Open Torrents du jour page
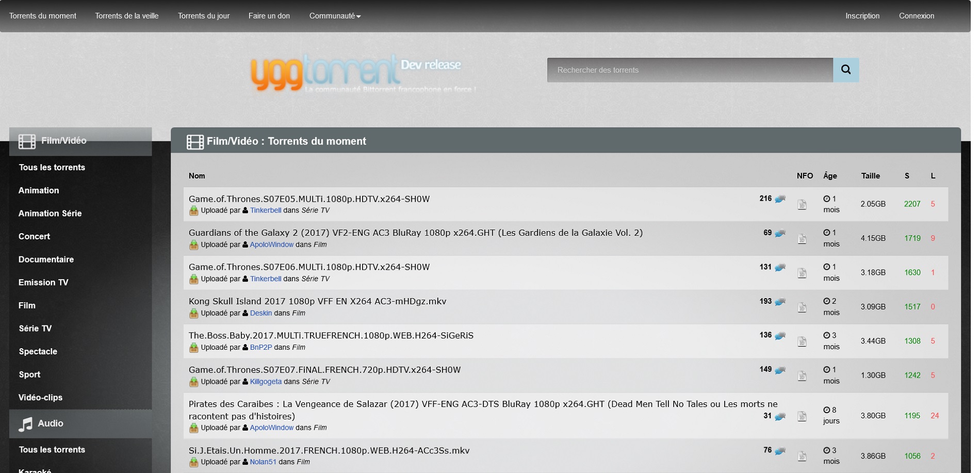Image resolution: width=980 pixels, height=473 pixels. coord(204,16)
